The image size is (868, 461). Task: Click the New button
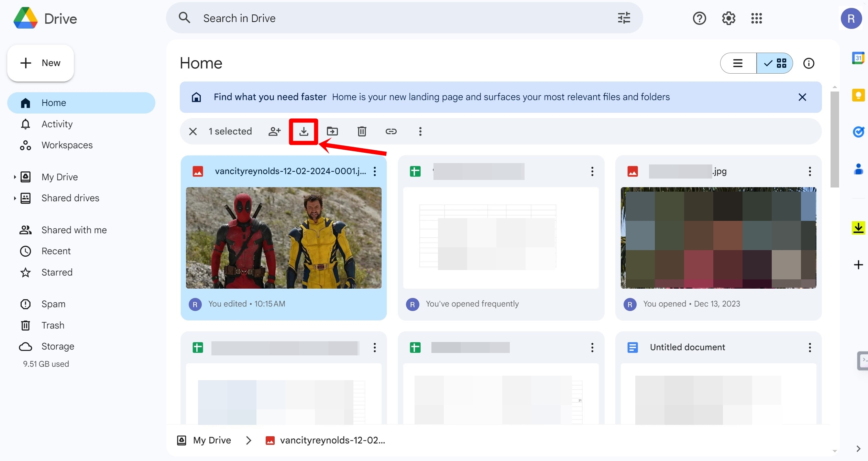point(41,63)
